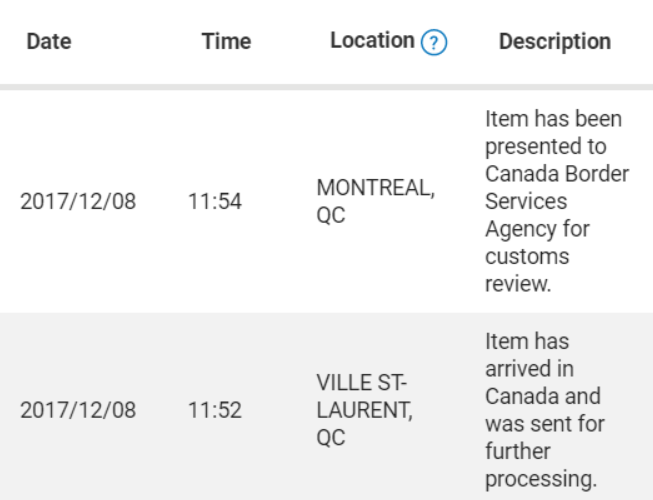This screenshot has width=653, height=500.
Task: Click the word LAURENT in the location
Action: [x=364, y=410]
